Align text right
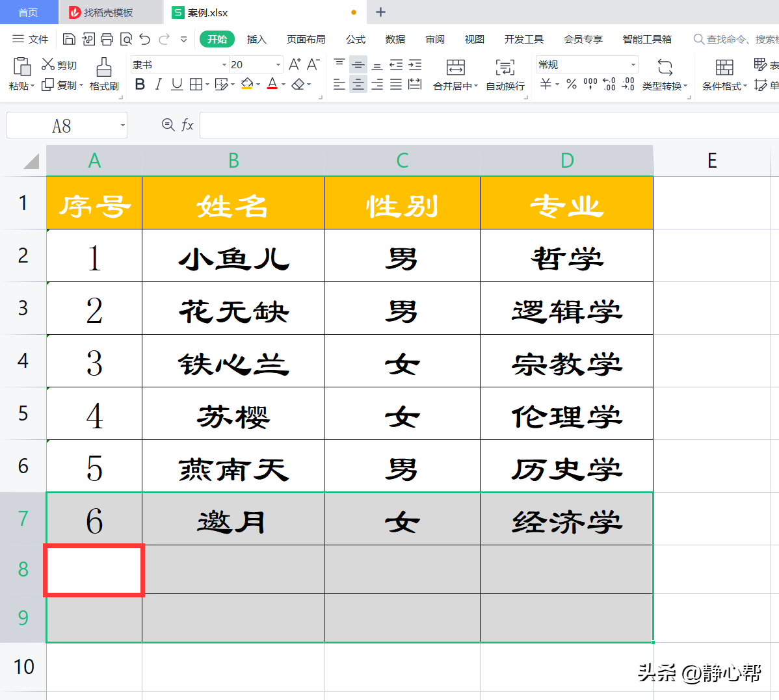Image resolution: width=779 pixels, height=700 pixels. (x=377, y=84)
